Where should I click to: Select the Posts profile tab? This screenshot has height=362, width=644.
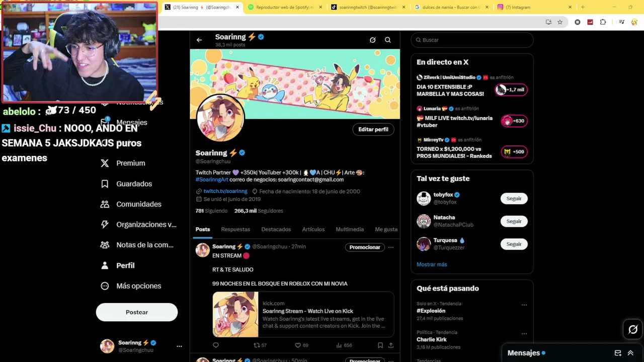click(203, 229)
